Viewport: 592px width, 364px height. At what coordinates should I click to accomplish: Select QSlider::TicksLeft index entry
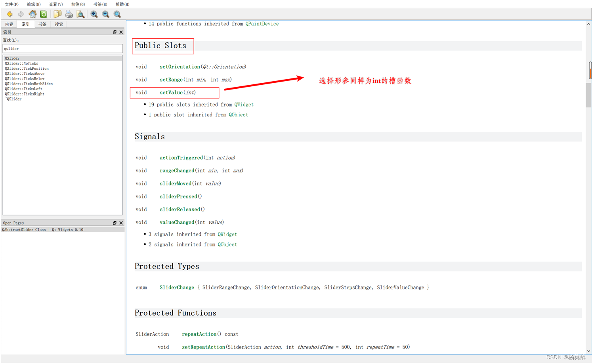pos(23,89)
